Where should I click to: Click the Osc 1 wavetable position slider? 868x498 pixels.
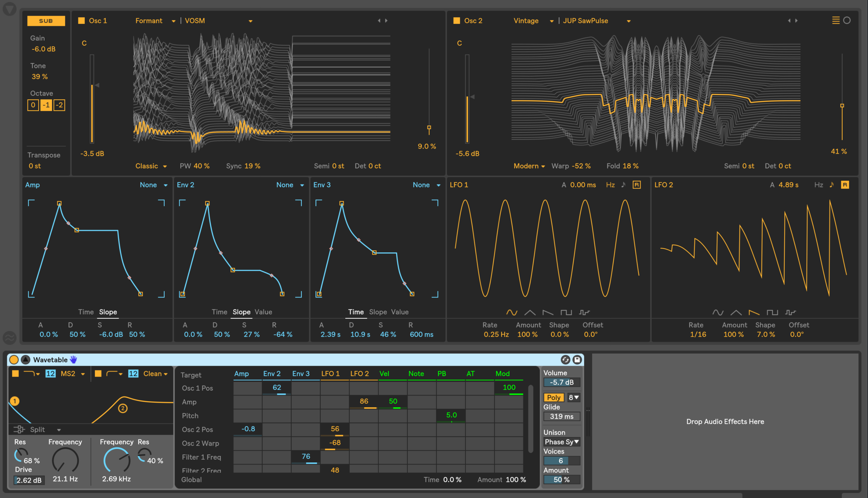click(429, 128)
